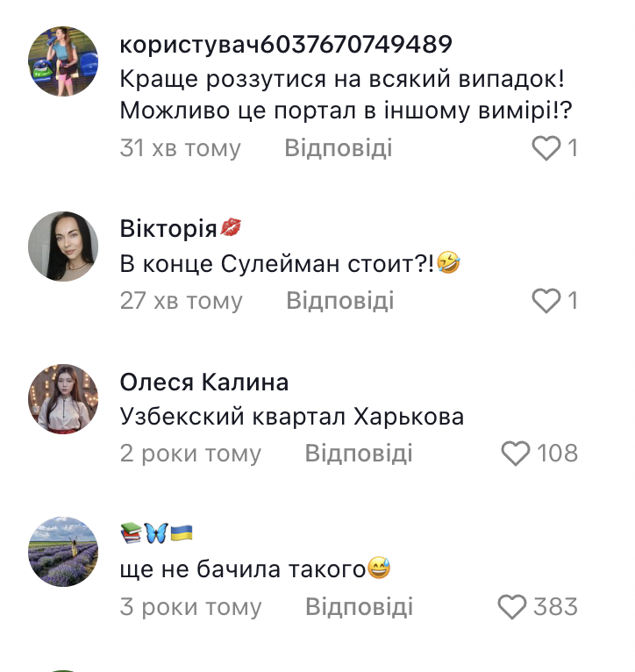635x672 pixels.
Task: Reply to the 31 хв тому comment
Action: tap(339, 148)
